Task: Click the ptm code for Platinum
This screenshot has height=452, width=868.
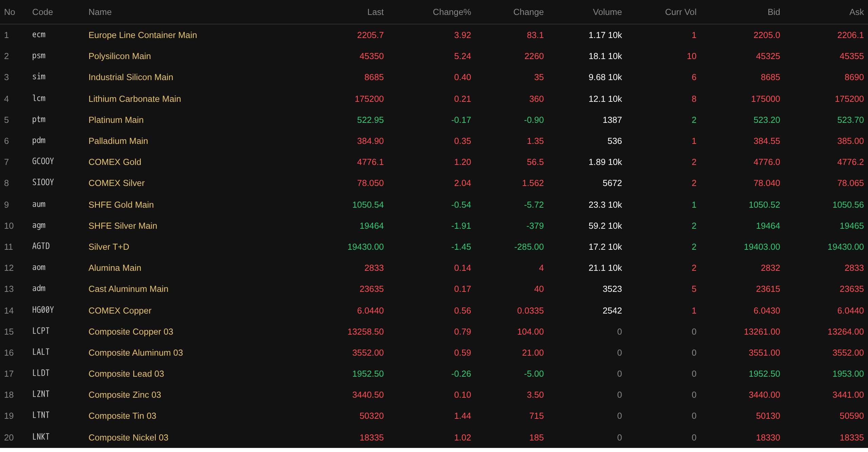Action: [39, 120]
